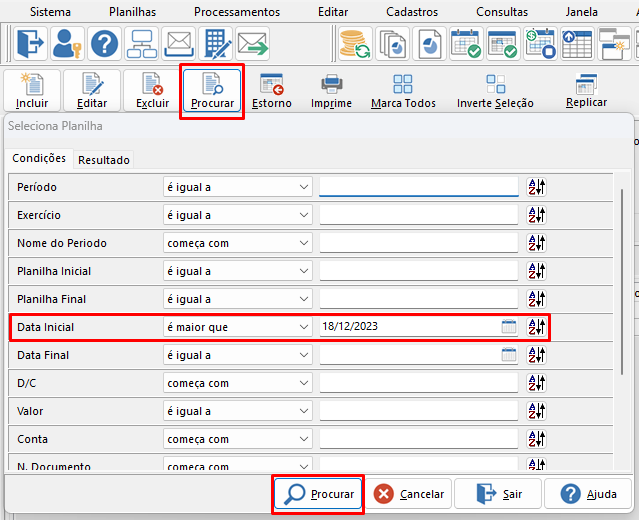Click the Excluir toolbar button
This screenshot has height=520, width=639.
point(152,90)
